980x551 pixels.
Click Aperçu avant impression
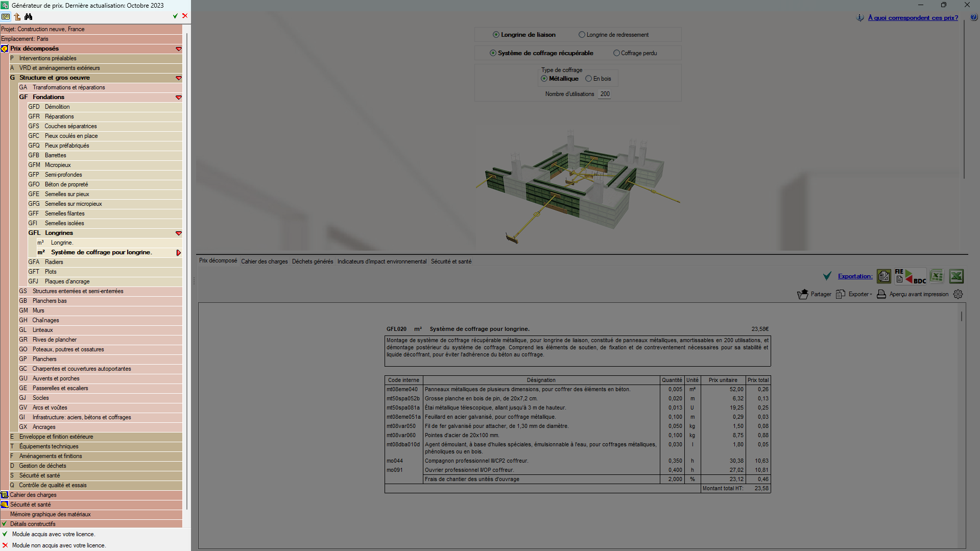[x=919, y=294]
